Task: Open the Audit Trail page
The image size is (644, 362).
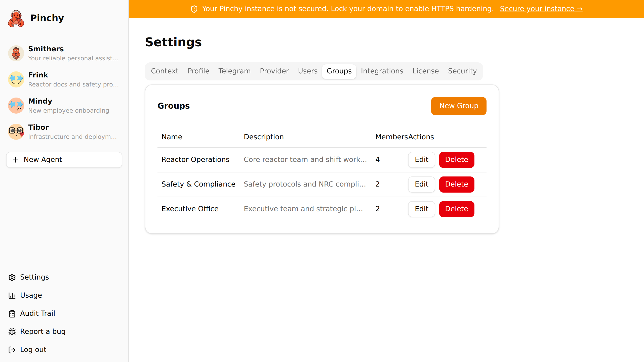Action: (37, 313)
